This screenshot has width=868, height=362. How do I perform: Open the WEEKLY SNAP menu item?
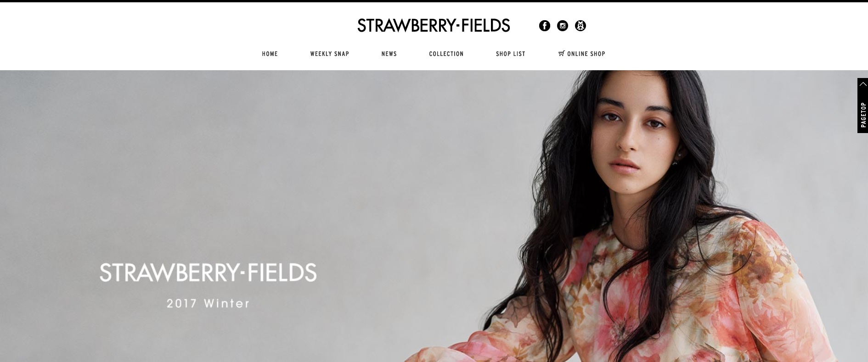[x=330, y=54]
